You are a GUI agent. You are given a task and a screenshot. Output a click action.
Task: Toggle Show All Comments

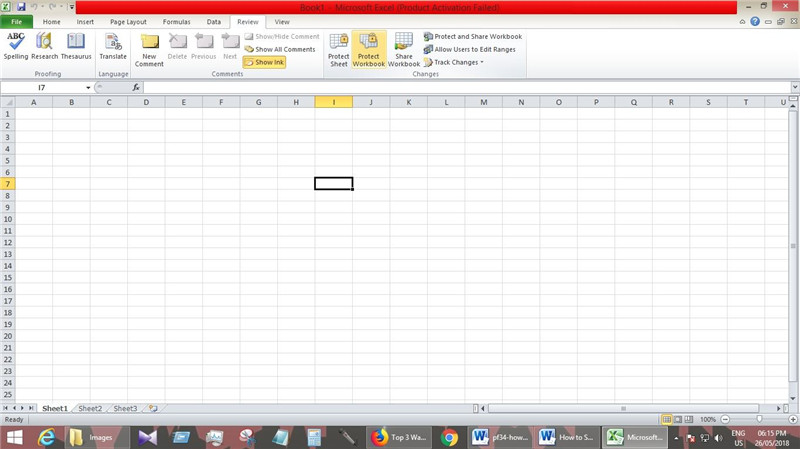pyautogui.click(x=280, y=49)
